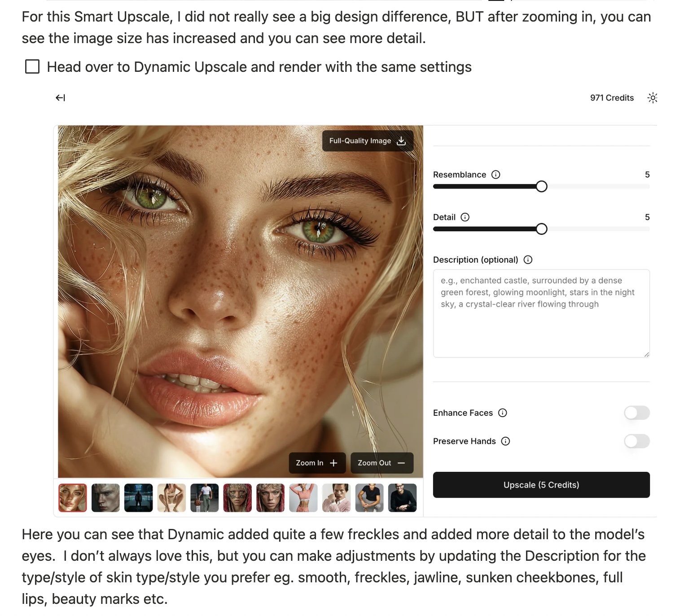The height and width of the screenshot is (616, 693).
Task: Click Upscale (5 Credits) button
Action: (x=541, y=485)
